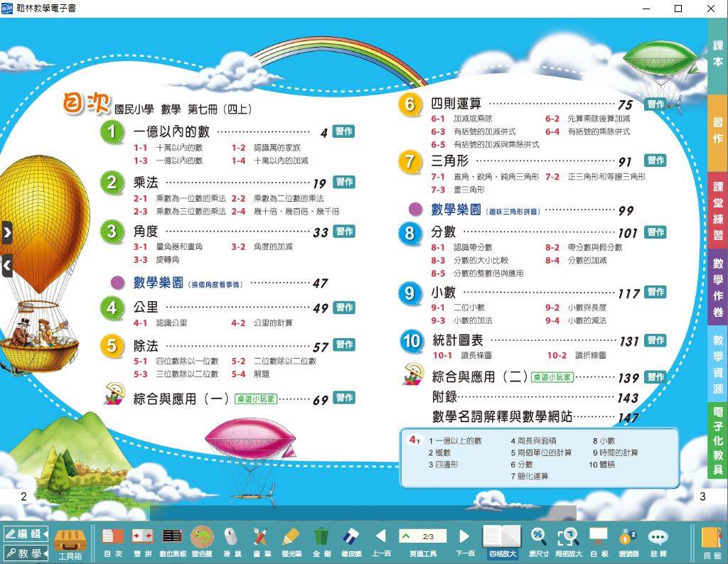The image size is (728, 564).
Task: Click 習作 button beside 乘法 unit 2
Action: 344,182
